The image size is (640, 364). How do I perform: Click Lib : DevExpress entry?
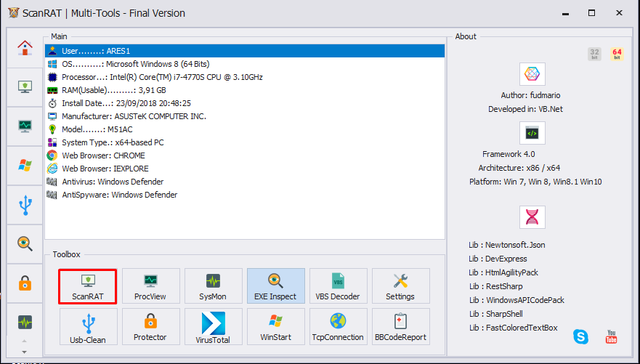(498, 259)
